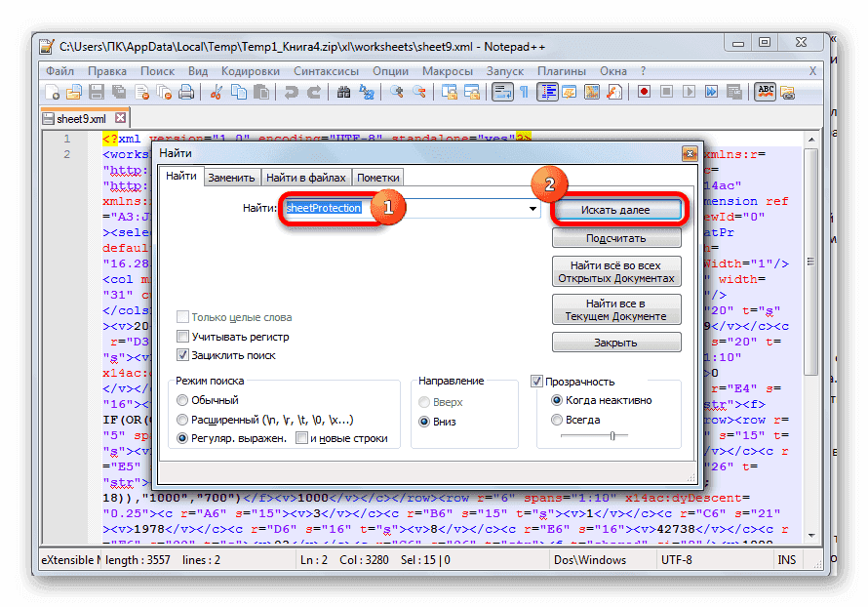Open the Пометки tab

coord(378,178)
